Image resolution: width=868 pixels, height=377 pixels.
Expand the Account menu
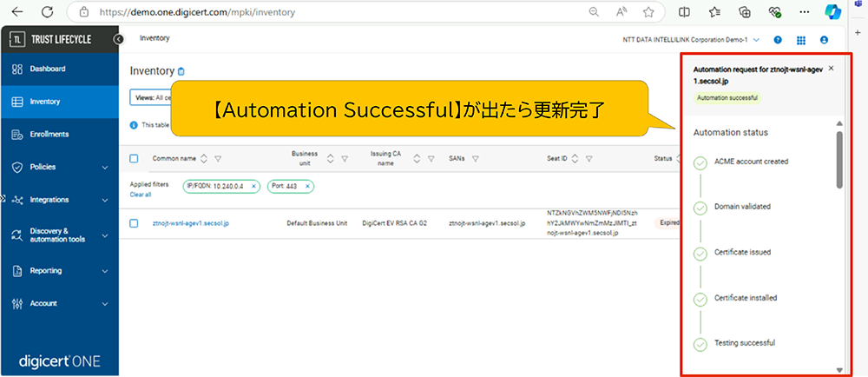pyautogui.click(x=105, y=304)
